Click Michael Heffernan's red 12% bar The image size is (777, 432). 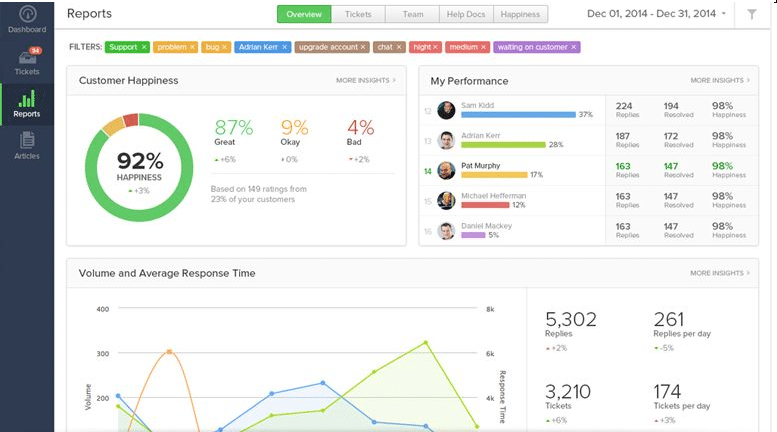[485, 205]
